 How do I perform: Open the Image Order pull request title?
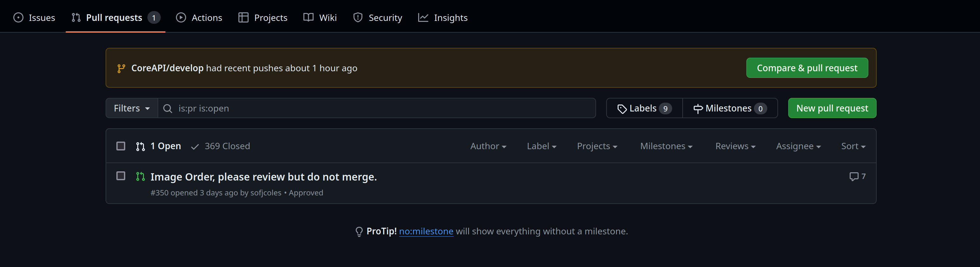pyautogui.click(x=263, y=177)
